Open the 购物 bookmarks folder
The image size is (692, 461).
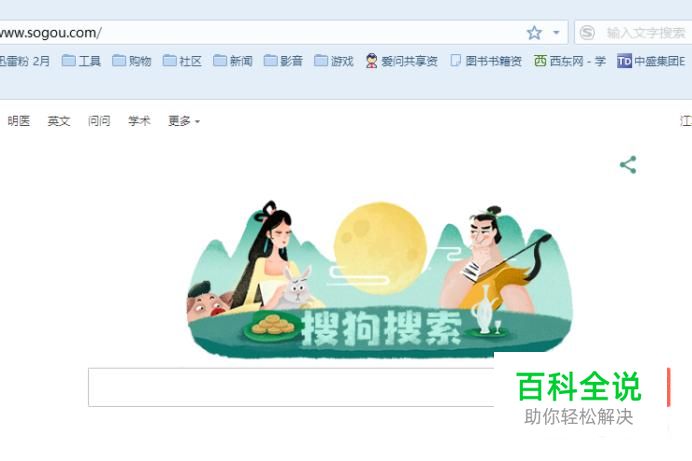click(x=132, y=61)
